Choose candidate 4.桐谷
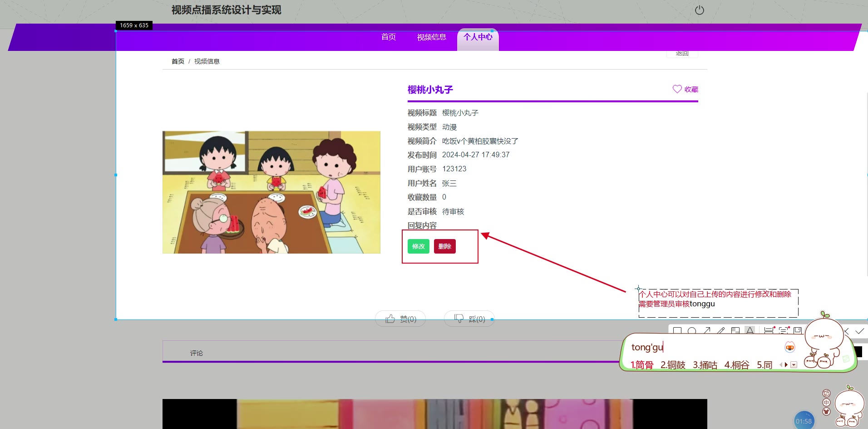 click(737, 365)
